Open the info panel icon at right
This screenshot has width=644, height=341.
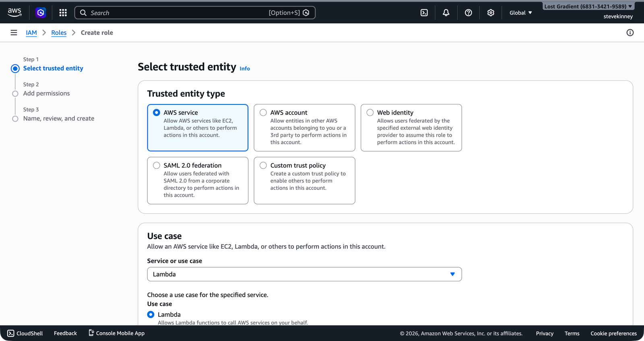coord(630,33)
